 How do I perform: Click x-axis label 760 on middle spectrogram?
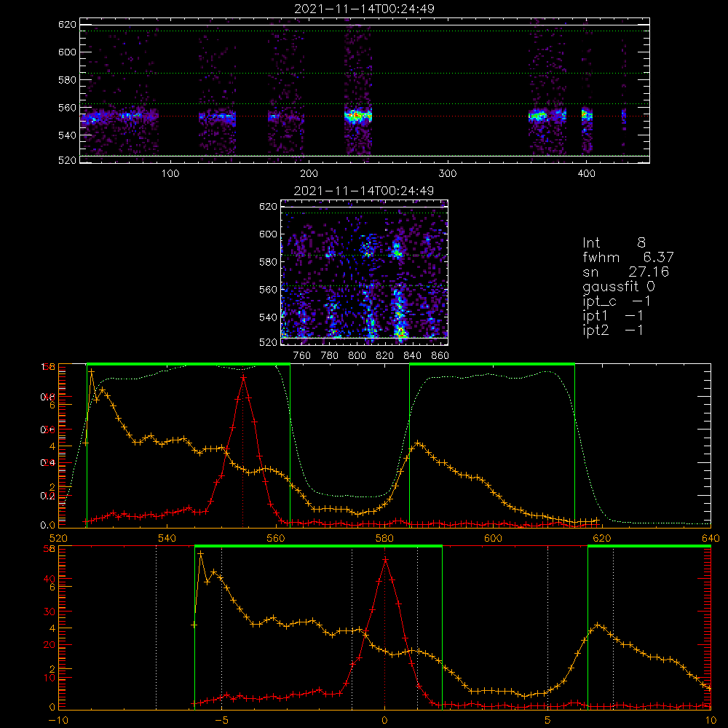302,356
